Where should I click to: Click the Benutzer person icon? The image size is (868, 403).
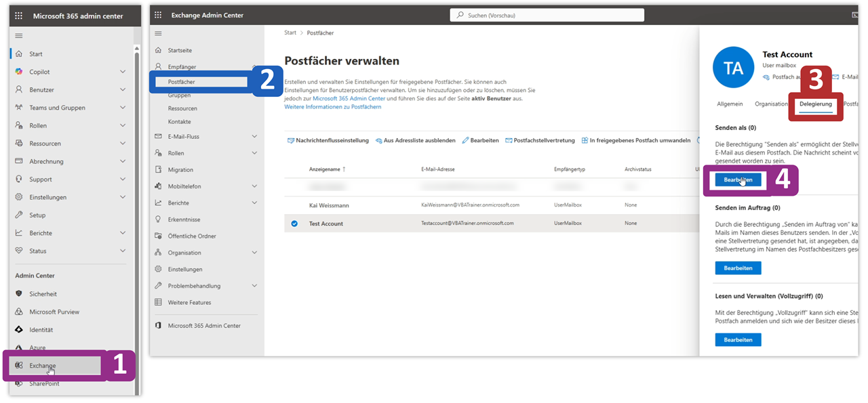click(x=19, y=89)
